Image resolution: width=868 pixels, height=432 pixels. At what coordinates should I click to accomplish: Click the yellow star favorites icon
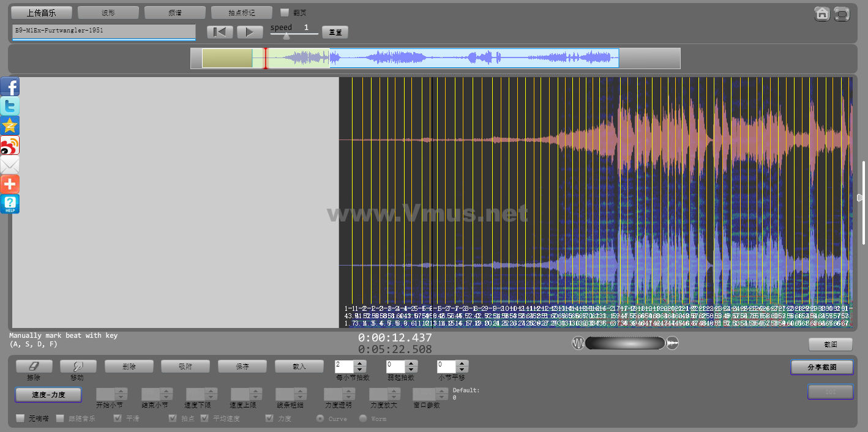coord(10,125)
